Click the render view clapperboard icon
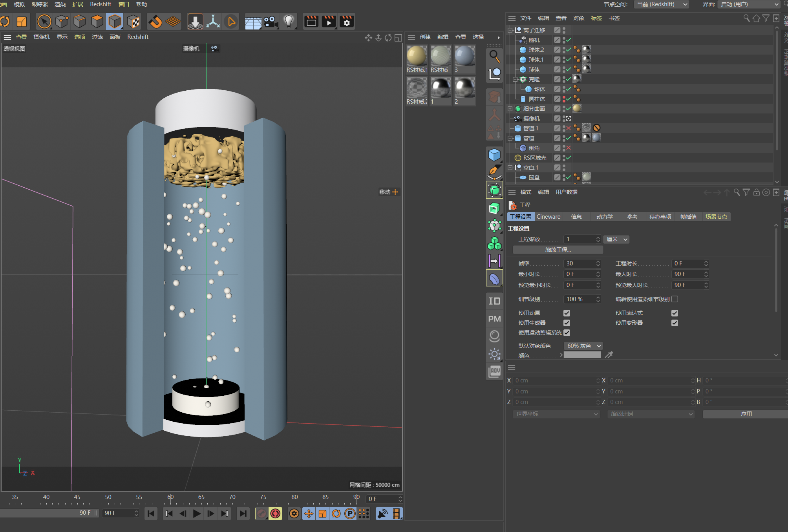788x532 pixels. click(311, 22)
